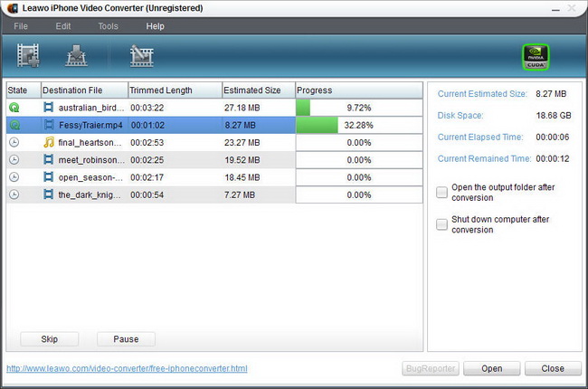The image size is (588, 389).
Task: Click the Current Estimated Size label
Action: 482,94
